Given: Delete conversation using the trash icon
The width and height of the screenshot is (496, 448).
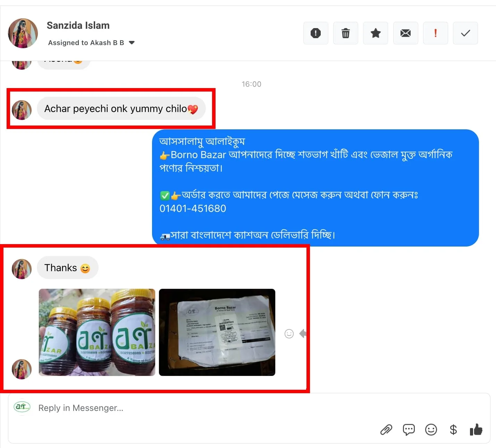Looking at the screenshot, I should point(346,33).
